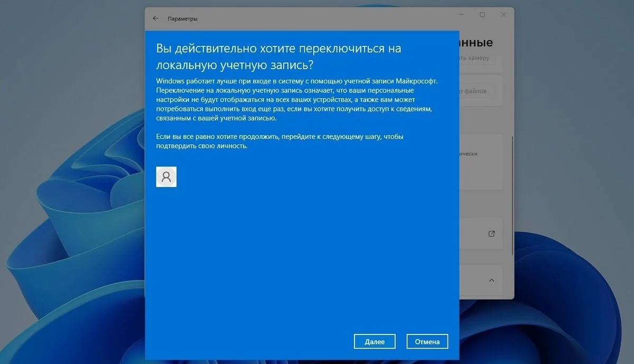This screenshot has height=364, width=634.
Task: Go back using Параметры window back arrow
Action: [x=155, y=18]
